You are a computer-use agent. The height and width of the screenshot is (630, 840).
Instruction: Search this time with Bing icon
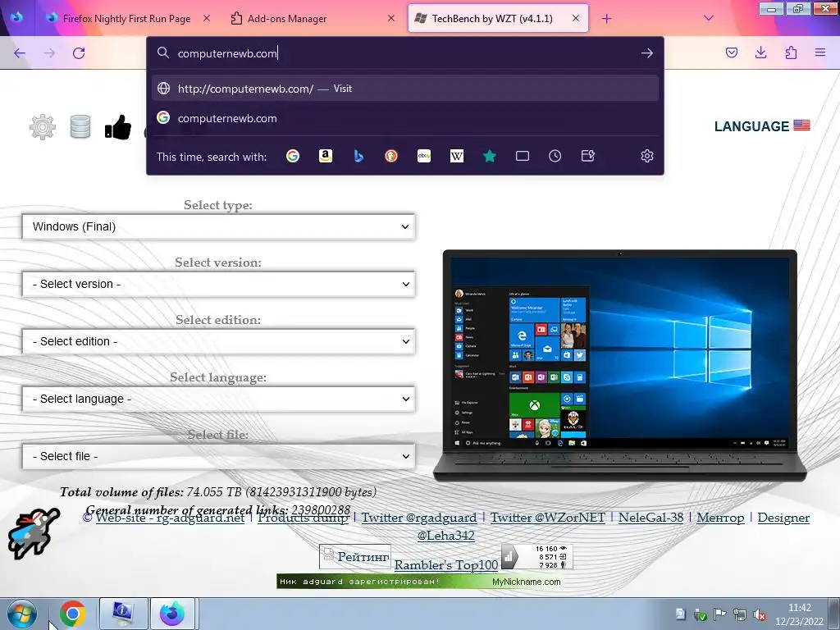(x=358, y=156)
